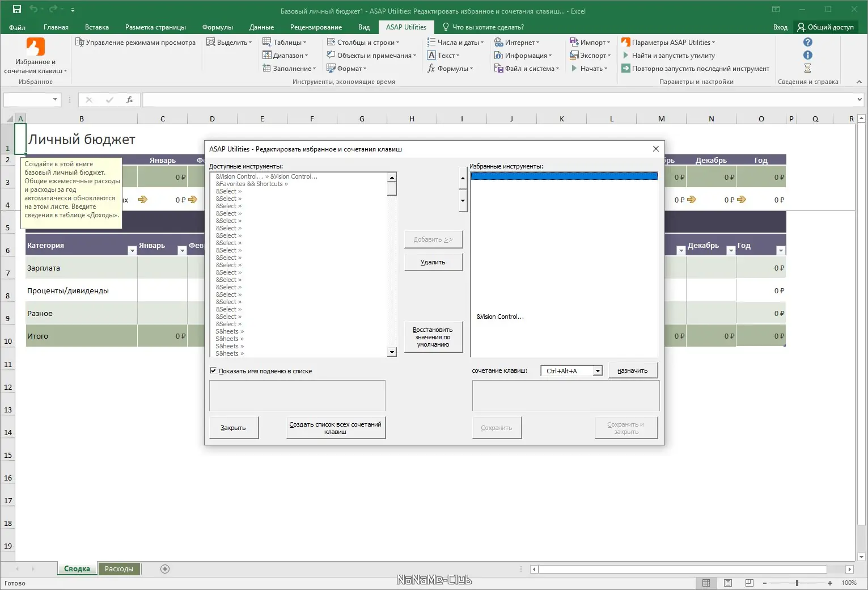Image resolution: width=868 pixels, height=590 pixels.
Task: Toggle the Показать имя подменю в списке checkbox
Action: [x=213, y=370]
